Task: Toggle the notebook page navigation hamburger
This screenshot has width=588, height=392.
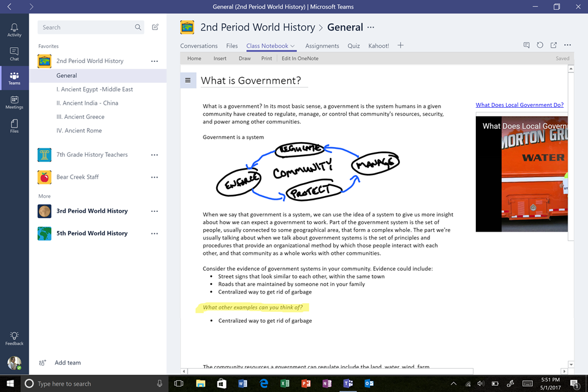Action: [x=188, y=80]
